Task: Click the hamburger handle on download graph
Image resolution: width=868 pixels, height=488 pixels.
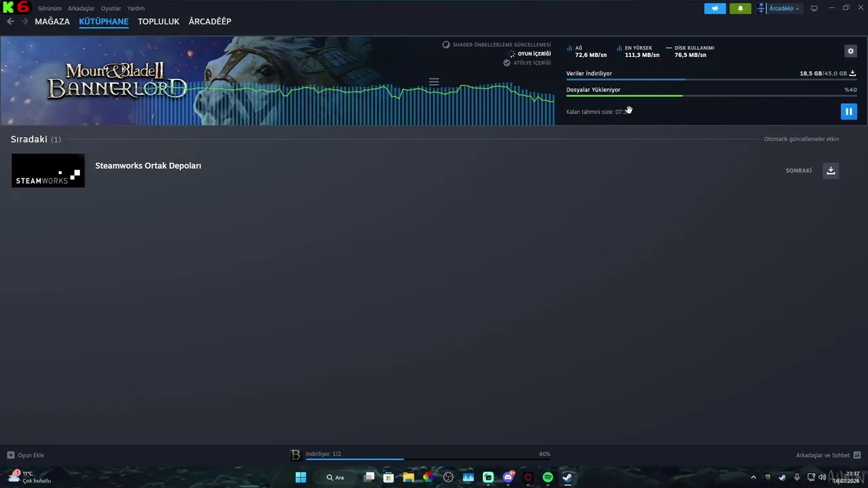Action: (x=434, y=82)
